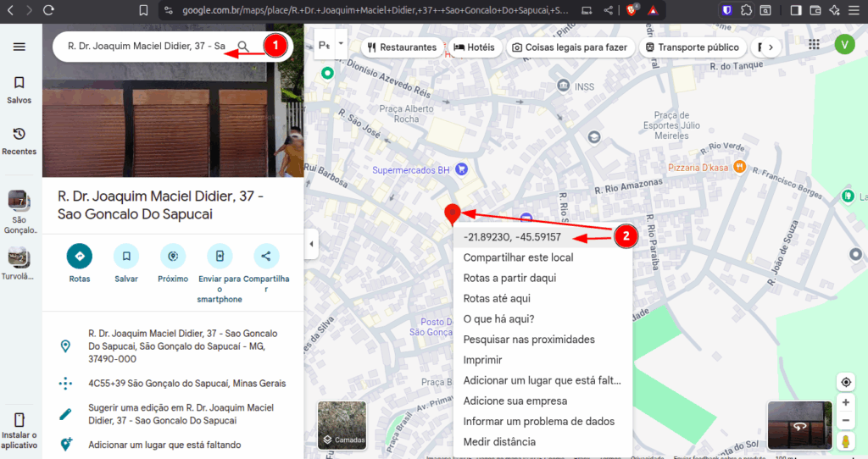Choose Pesquisar nas proximidades

(x=542, y=340)
